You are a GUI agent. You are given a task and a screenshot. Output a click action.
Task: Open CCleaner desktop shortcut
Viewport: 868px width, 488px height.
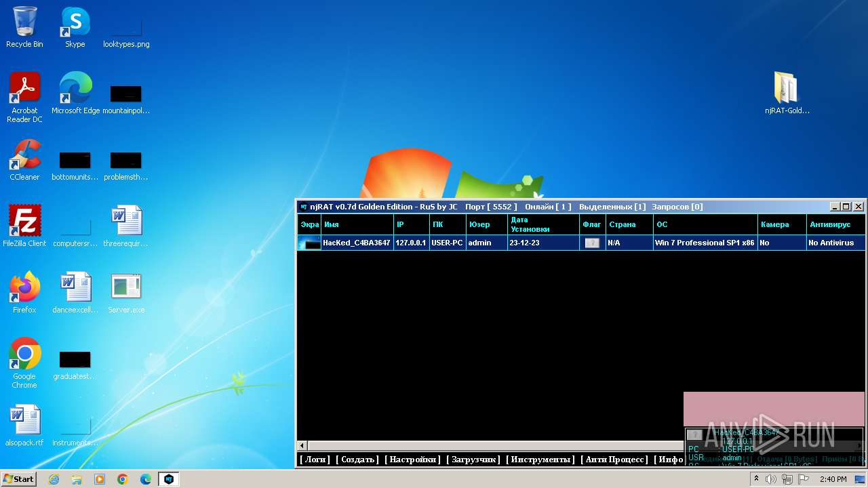pos(24,160)
